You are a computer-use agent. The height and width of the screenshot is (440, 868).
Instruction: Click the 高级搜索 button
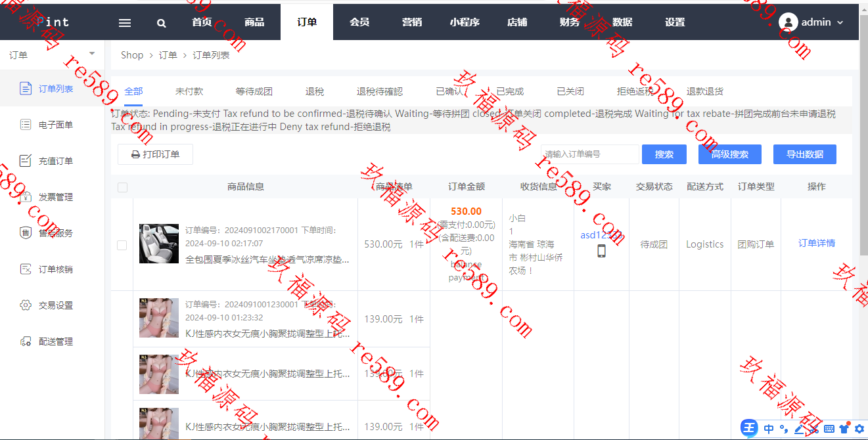click(x=730, y=154)
